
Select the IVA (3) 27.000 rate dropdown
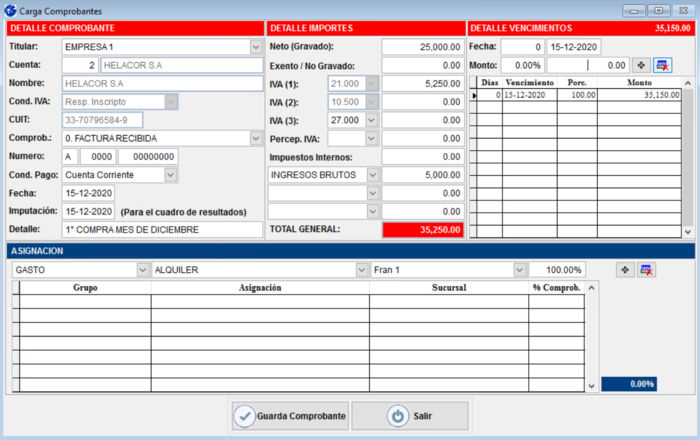(x=372, y=120)
